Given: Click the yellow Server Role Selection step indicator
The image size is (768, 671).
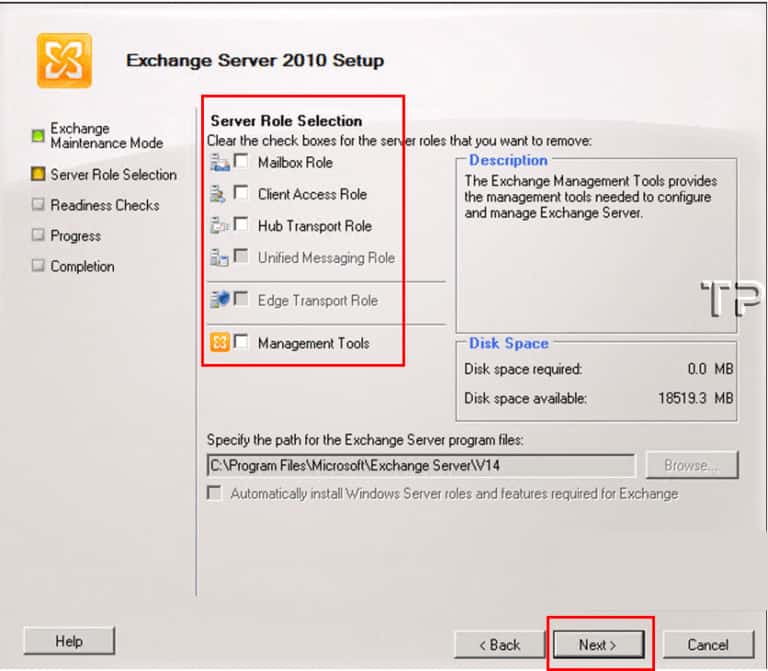Looking at the screenshot, I should point(38,174).
